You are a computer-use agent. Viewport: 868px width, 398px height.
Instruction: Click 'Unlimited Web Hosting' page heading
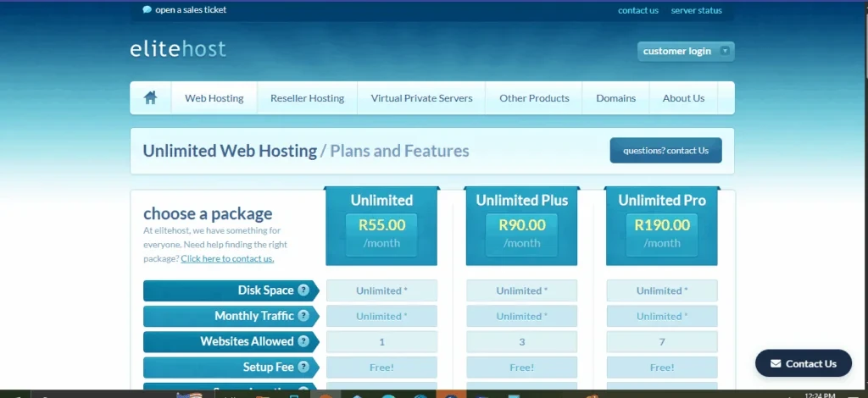point(230,151)
